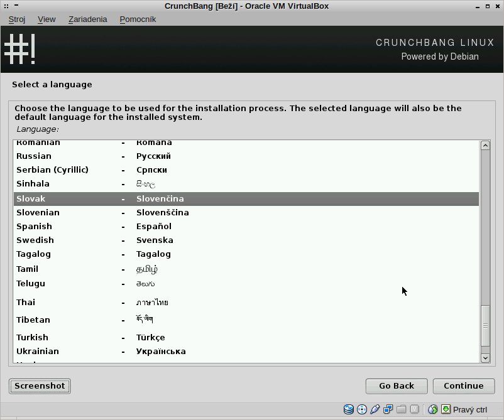Viewport: 504px width, 420px height.
Task: Open the View menu
Action: 47,19
